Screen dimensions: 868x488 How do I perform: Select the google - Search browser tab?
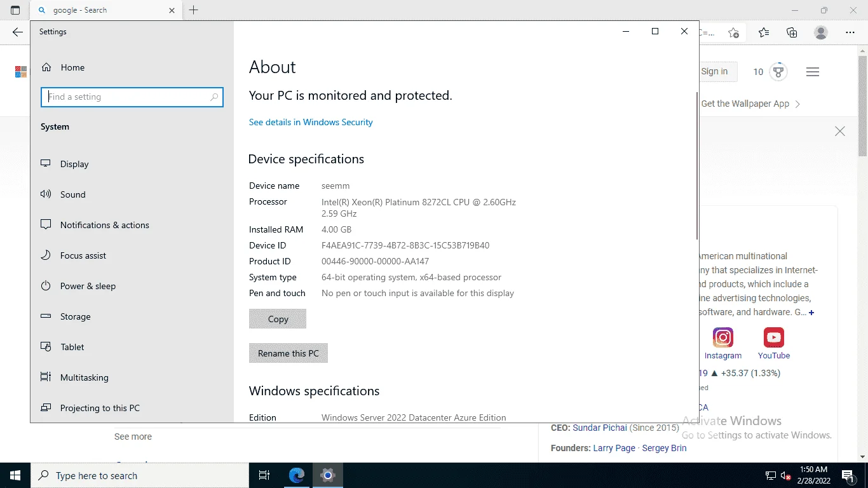click(x=107, y=10)
